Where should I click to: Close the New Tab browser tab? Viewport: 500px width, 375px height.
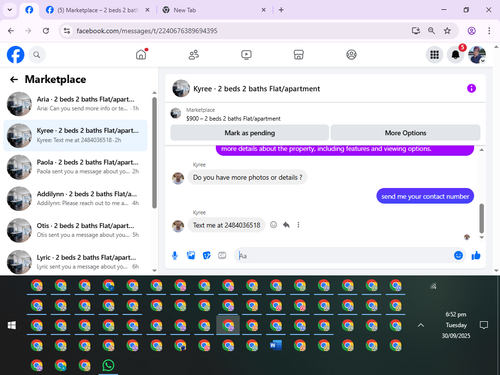tap(263, 10)
